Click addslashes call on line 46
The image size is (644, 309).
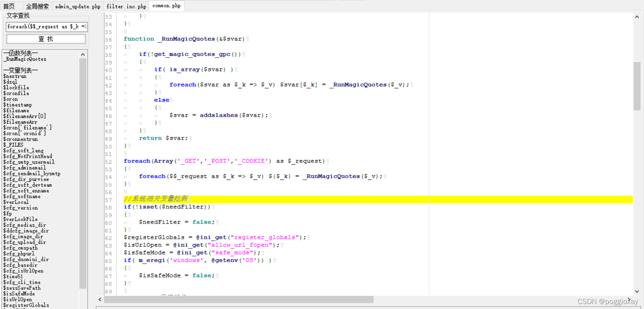[x=219, y=115]
